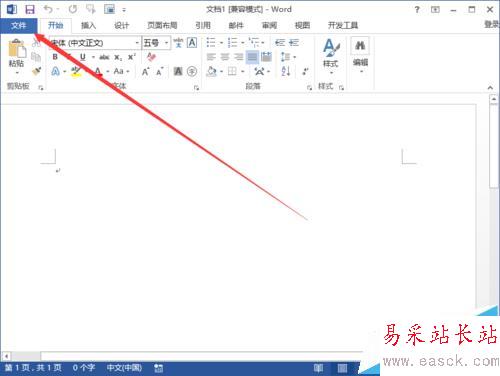
Task: Click the grow font A icon
Action: click(x=145, y=71)
